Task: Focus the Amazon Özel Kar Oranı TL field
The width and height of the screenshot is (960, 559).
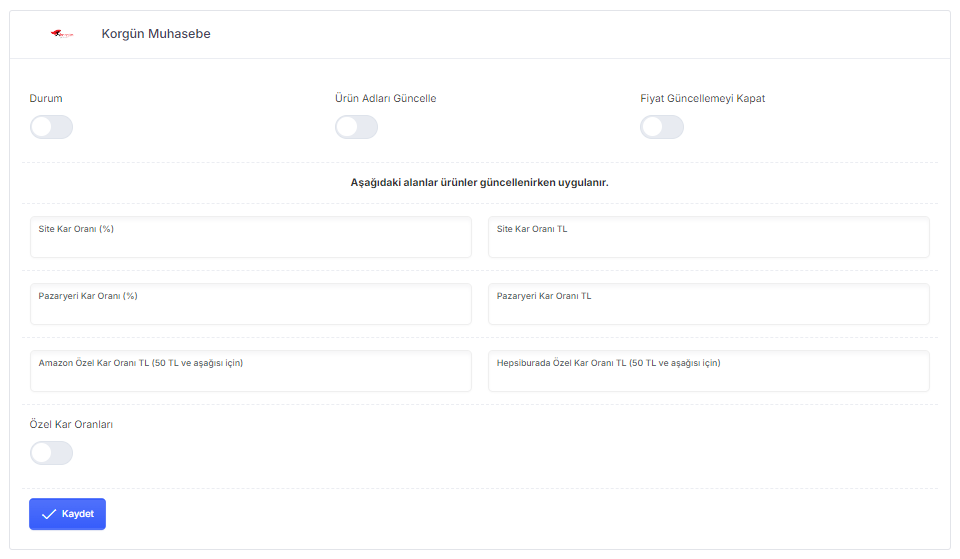Action: (251, 371)
